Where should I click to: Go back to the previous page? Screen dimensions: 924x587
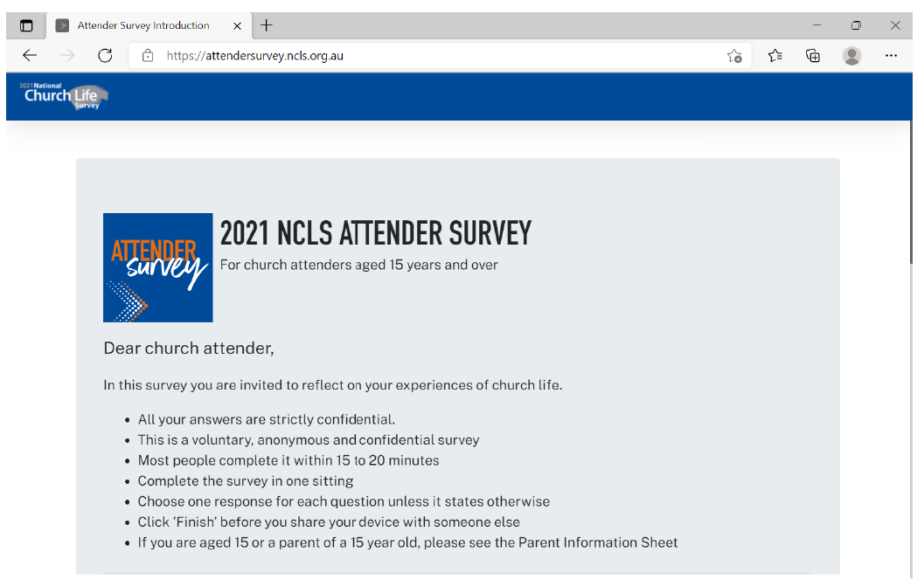click(30, 56)
